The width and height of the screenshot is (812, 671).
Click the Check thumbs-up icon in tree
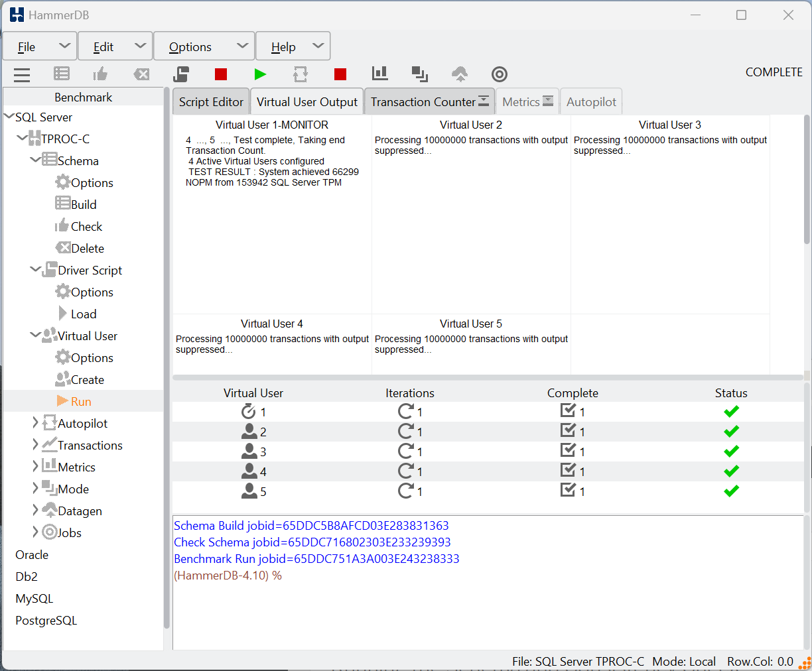[x=62, y=225]
